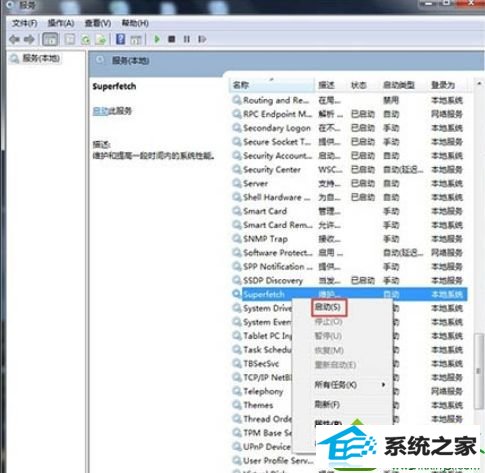Click the scroll-up arrow of the services list
This screenshot has height=473, width=485.
coord(479,83)
